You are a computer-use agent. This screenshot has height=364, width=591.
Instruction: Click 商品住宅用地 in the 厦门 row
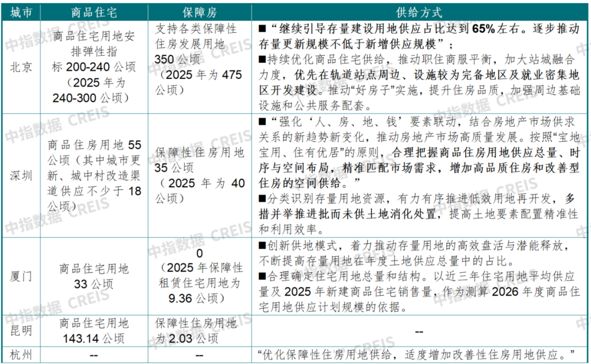94,269
